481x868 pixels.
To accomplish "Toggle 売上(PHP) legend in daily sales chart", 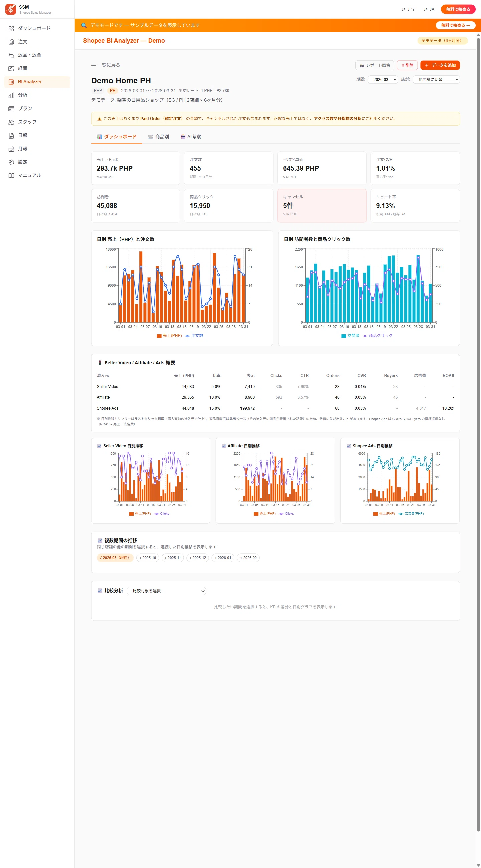I will click(169, 336).
